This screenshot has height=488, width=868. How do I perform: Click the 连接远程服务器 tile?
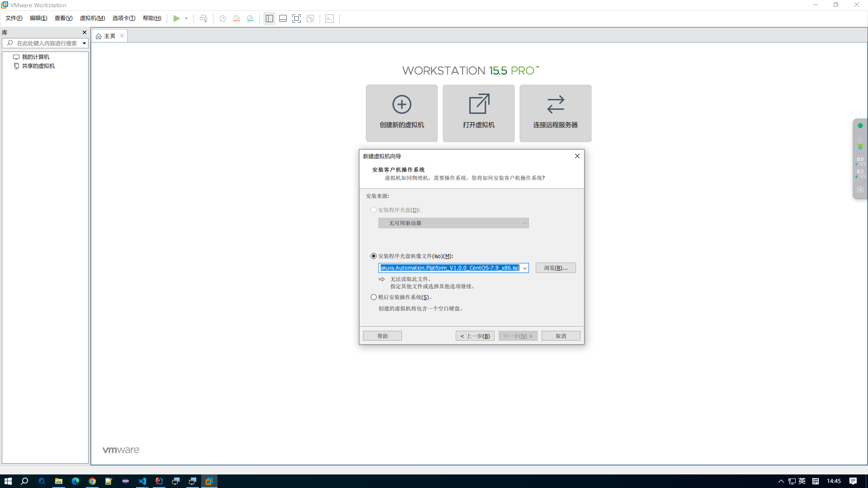(x=556, y=113)
